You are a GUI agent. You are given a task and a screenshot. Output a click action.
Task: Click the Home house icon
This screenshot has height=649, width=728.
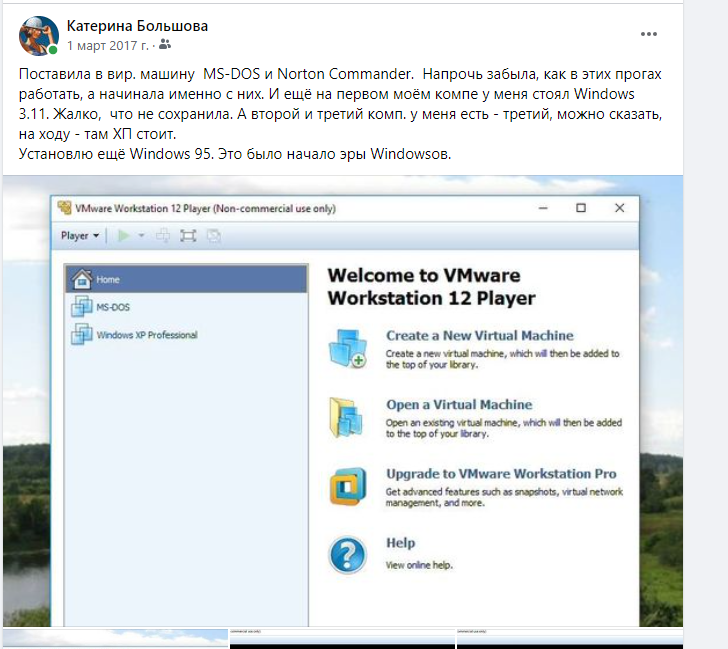82,279
